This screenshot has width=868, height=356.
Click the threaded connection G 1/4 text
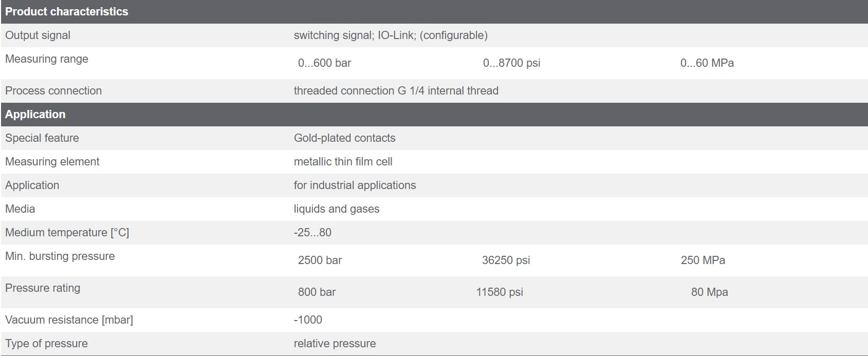[396, 91]
